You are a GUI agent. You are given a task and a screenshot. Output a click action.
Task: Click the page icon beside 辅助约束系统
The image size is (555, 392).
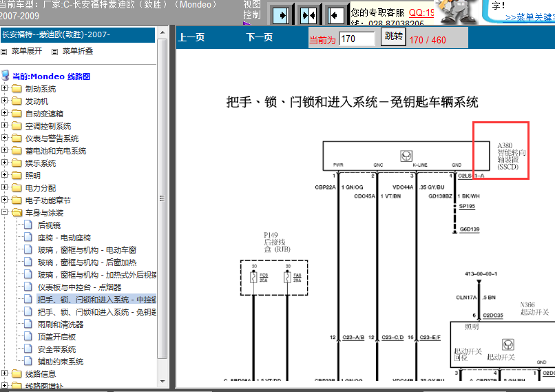(28, 361)
